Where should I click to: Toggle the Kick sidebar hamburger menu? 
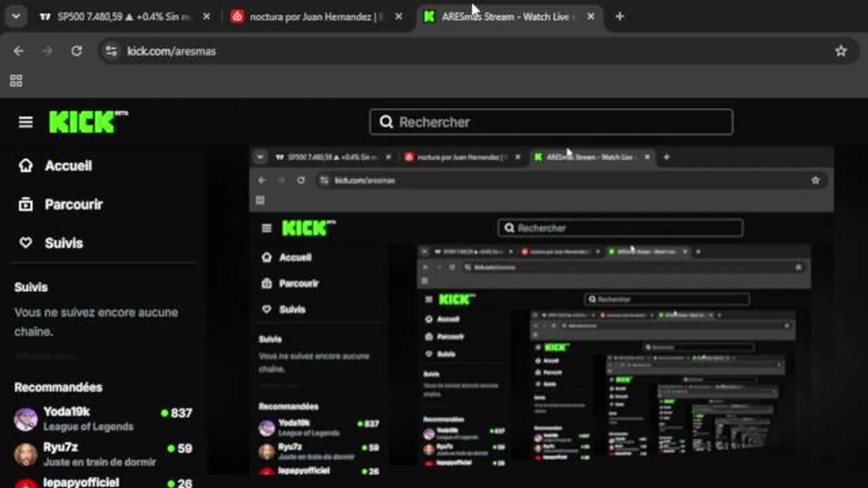click(x=26, y=122)
